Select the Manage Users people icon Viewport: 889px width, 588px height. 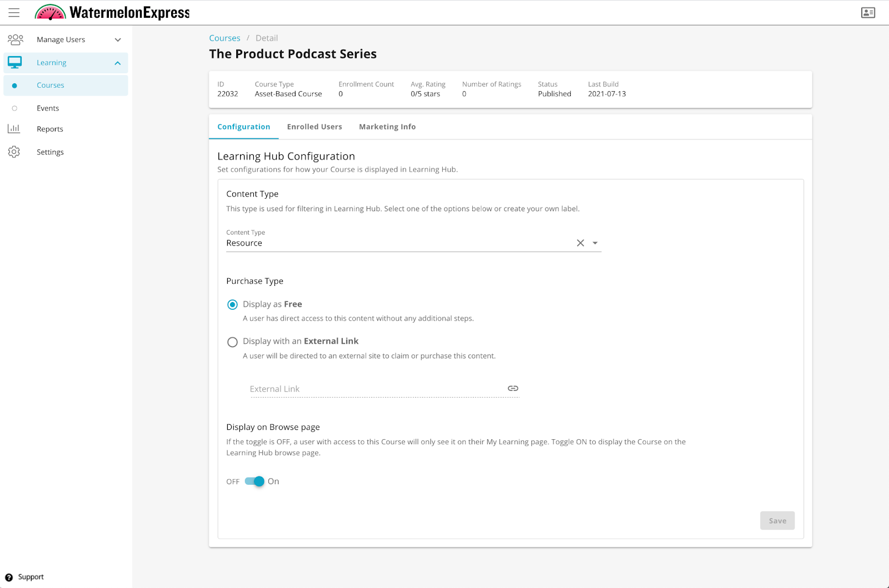15,39
